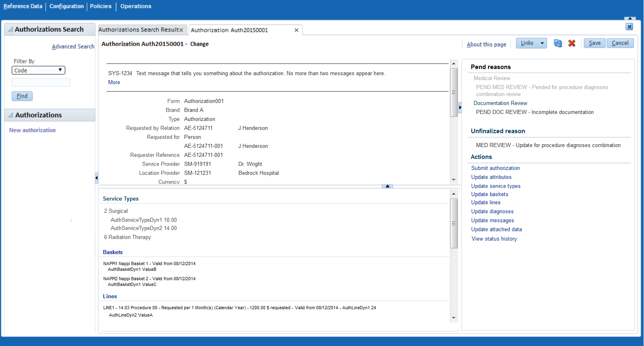Click the NAPPI2 Nappi Basket 2 row
This screenshot has width=644, height=346.
(149, 279)
